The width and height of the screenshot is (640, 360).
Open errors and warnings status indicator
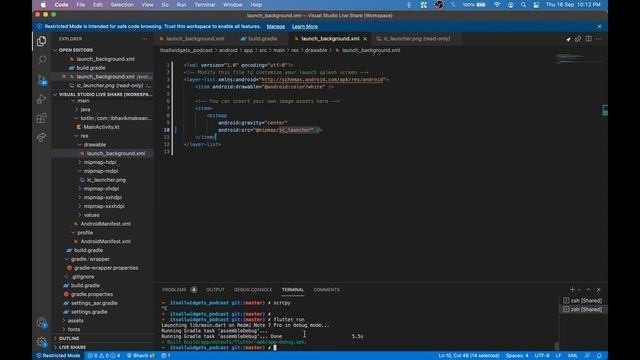[x=104, y=356]
